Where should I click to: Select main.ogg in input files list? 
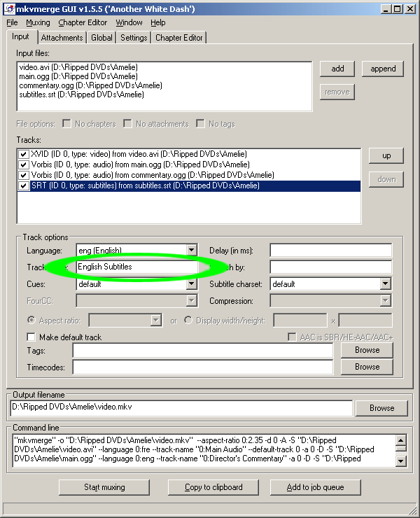pos(78,76)
